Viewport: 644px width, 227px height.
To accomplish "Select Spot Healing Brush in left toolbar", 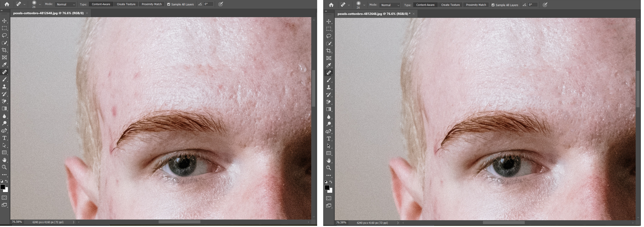I will (5, 72).
